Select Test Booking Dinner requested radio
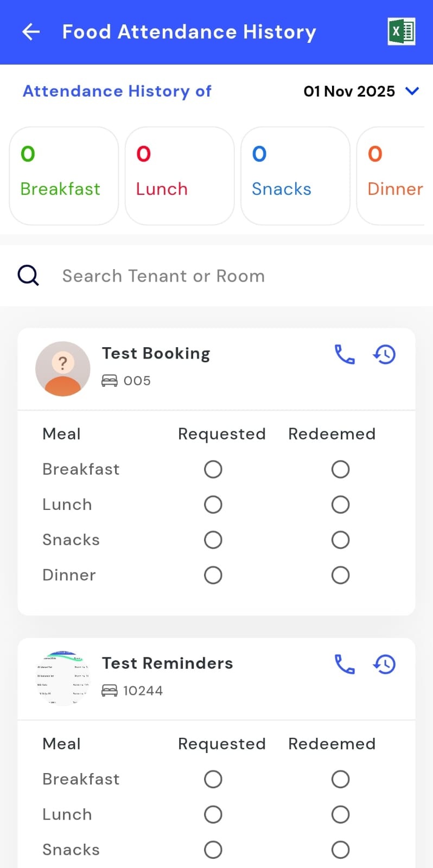The height and width of the screenshot is (868, 433). (213, 575)
